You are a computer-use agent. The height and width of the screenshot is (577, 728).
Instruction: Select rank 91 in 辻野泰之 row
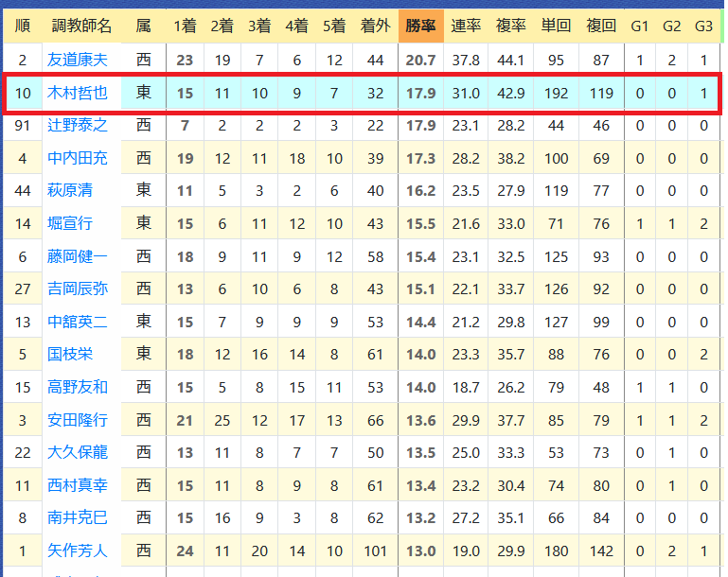tap(23, 126)
